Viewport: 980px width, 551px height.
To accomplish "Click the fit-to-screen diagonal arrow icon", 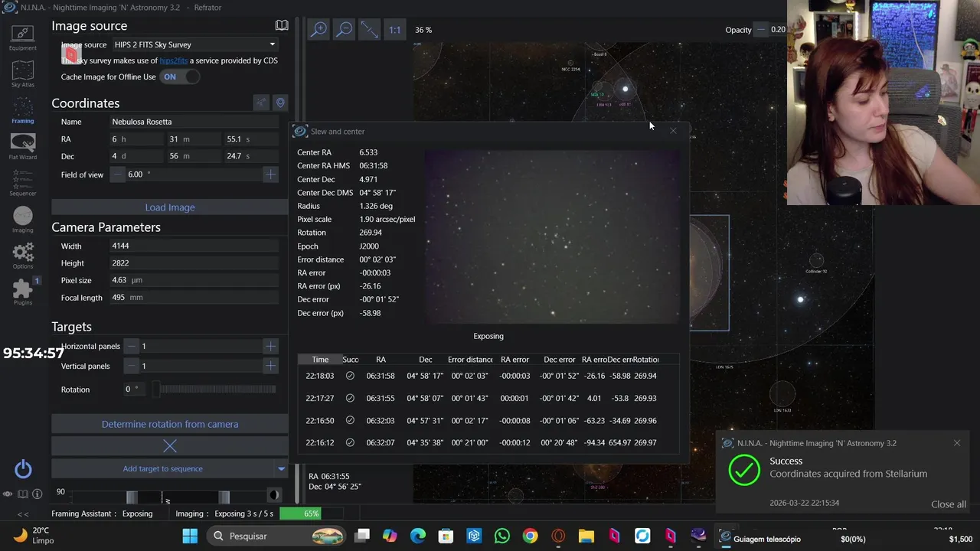I will coord(370,29).
